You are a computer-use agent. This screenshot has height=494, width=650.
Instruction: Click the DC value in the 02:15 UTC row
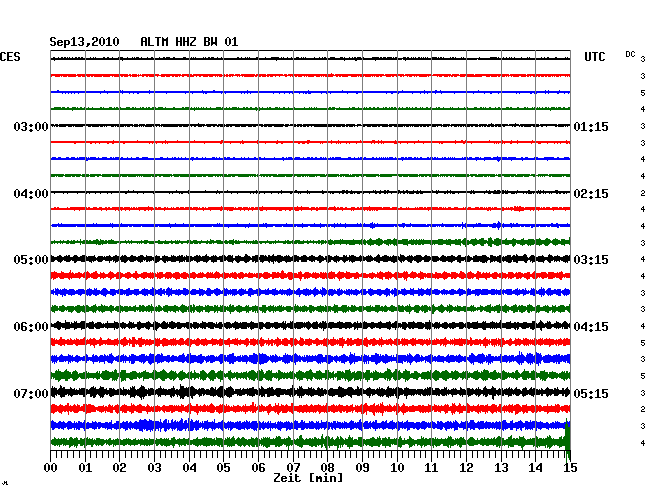coord(643,193)
